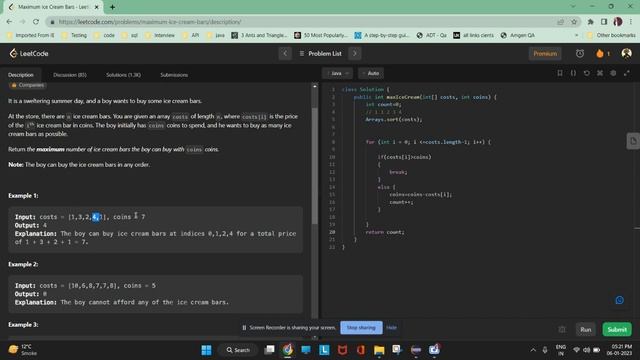Viewport: 640px width, 360px height.
Task: Click the blue assistant icon bottom right
Action: [619, 300]
